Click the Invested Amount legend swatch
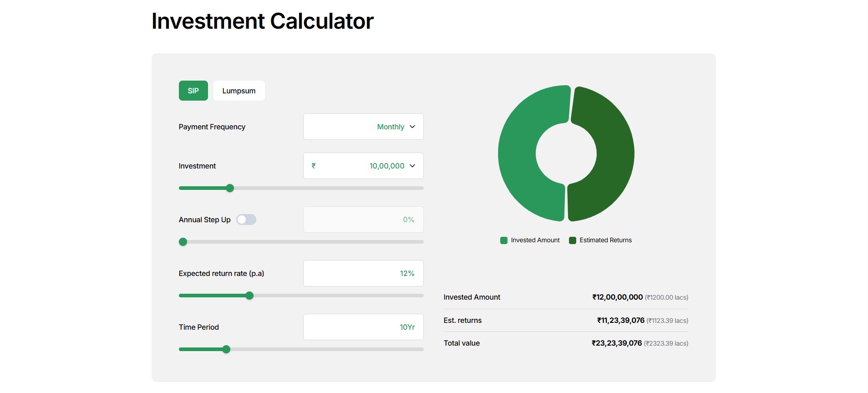This screenshot has height=393, width=868. [x=504, y=240]
